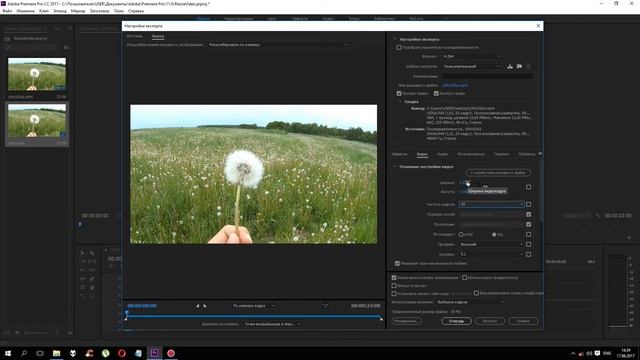The image size is (640, 360).
Task: Toggle level match-source checkbox
Action: [529, 254]
